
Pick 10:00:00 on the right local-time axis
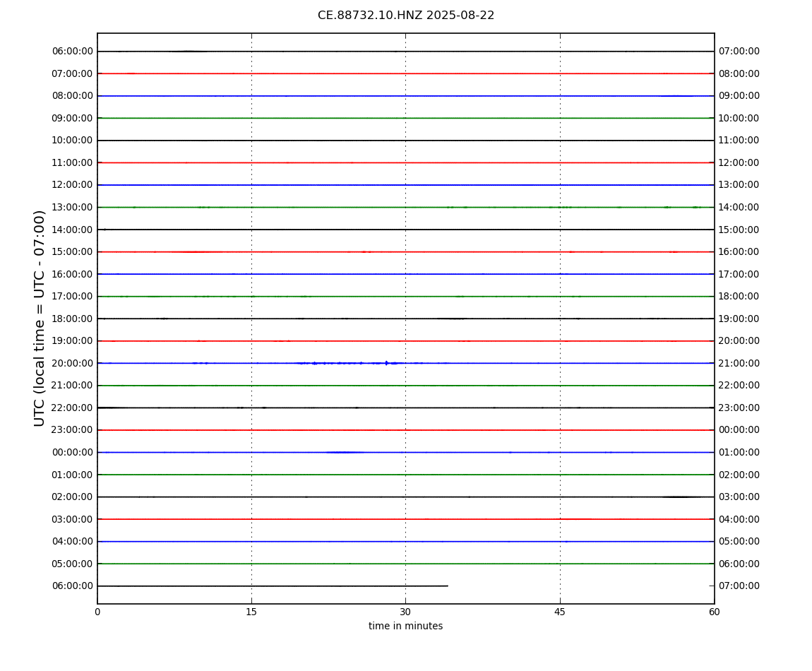739,118
